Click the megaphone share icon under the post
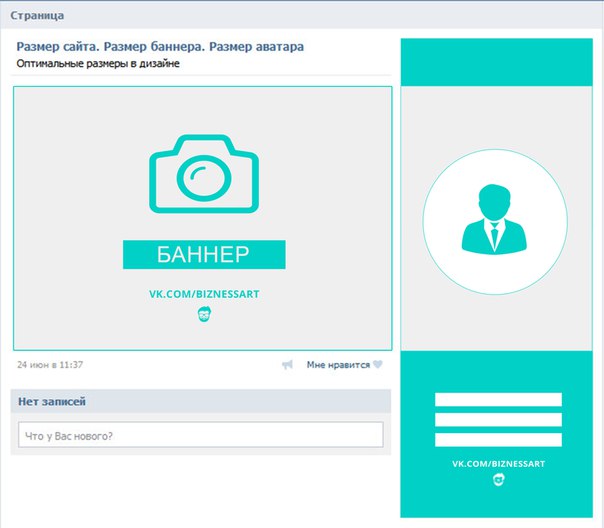This screenshot has width=604, height=528. tap(287, 364)
